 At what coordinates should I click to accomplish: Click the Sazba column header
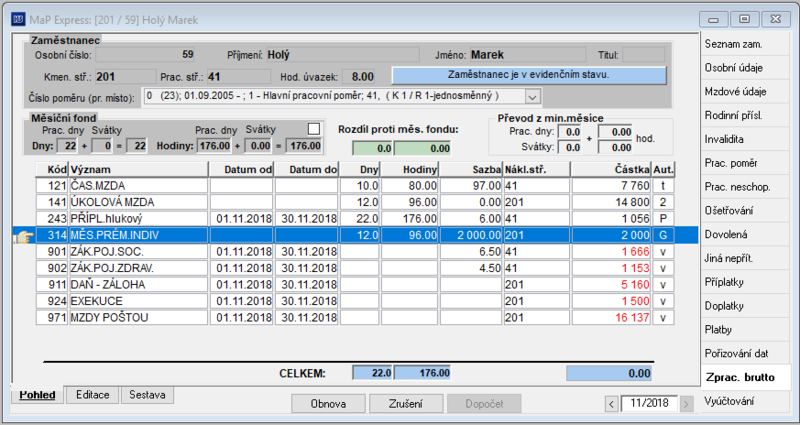click(x=471, y=169)
